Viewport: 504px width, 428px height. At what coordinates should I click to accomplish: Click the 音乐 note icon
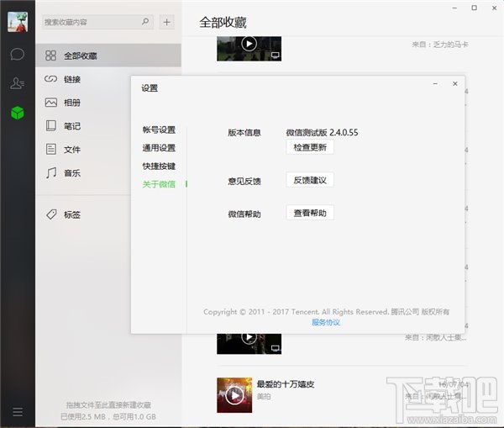click(51, 172)
